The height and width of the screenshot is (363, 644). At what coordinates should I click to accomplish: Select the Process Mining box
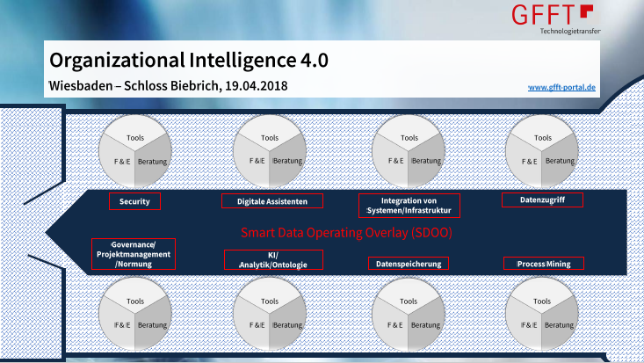pyautogui.click(x=543, y=264)
